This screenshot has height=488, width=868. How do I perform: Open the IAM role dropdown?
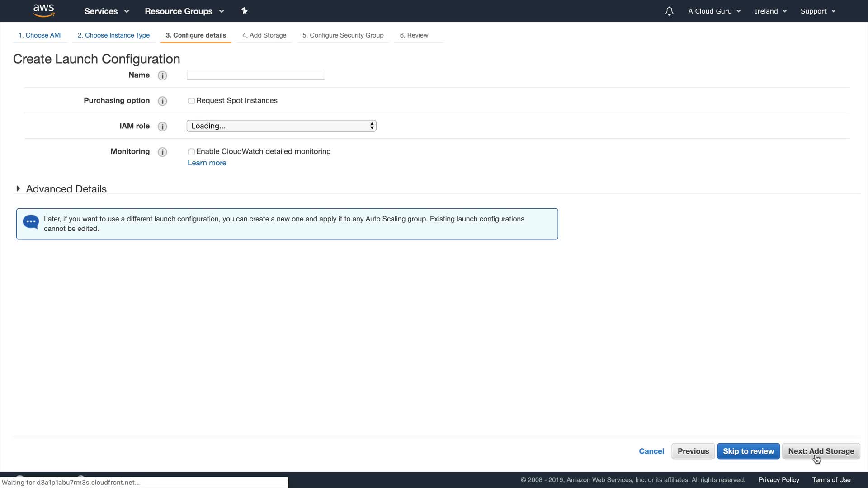click(x=281, y=126)
